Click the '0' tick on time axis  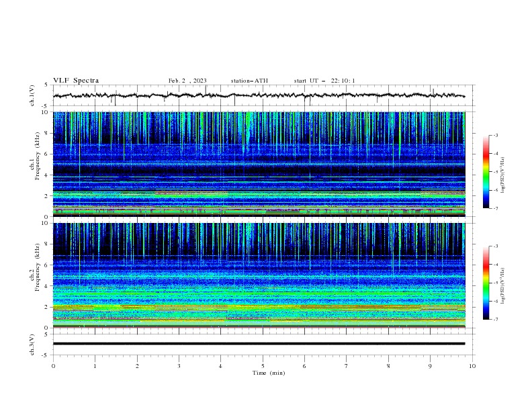(53, 366)
